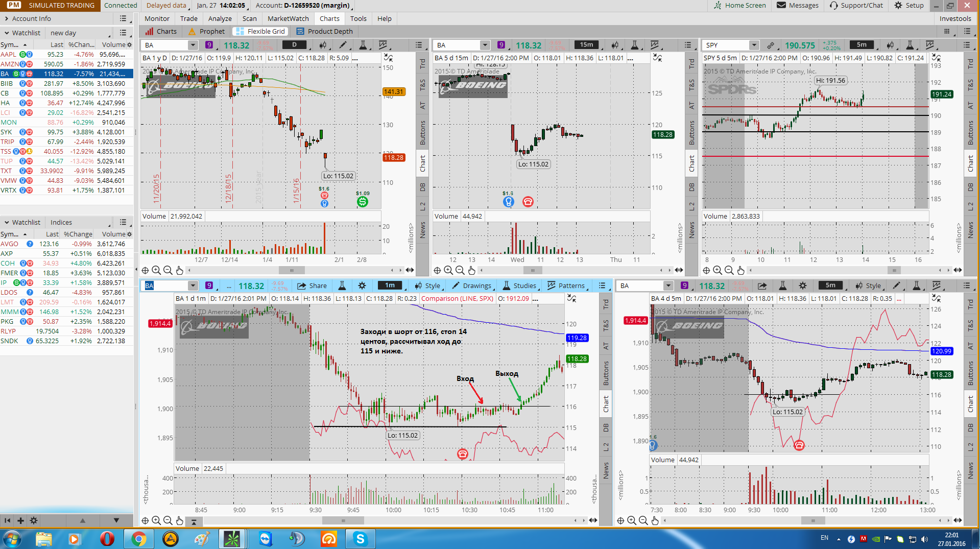Screen dimensions: 980x549
Task: Switch to the MarketWatch tab
Action: pyautogui.click(x=288, y=19)
